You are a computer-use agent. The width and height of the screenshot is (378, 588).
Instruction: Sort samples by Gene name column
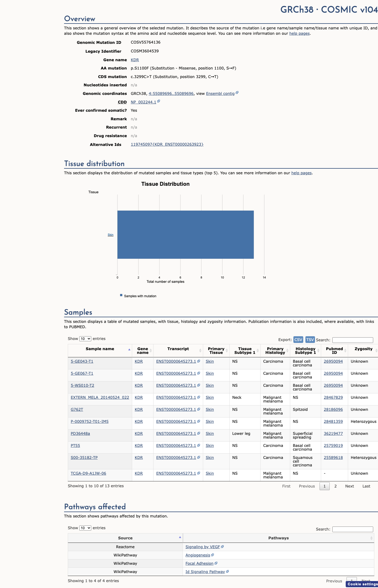click(143, 350)
